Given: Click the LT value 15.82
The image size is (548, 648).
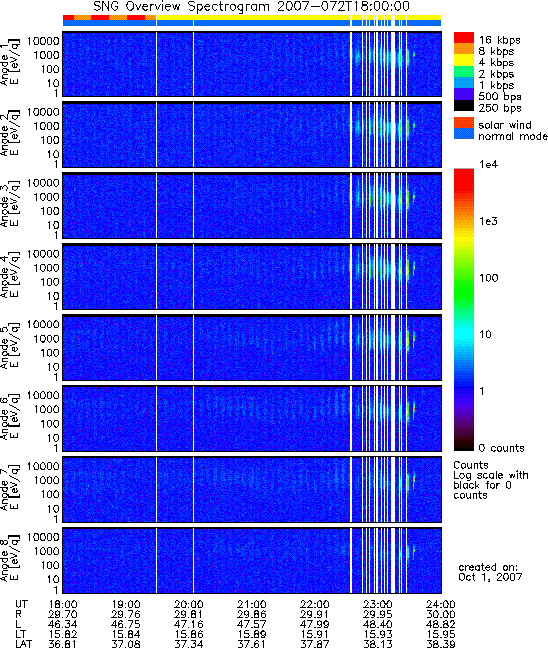Looking at the screenshot, I should click(62, 634).
